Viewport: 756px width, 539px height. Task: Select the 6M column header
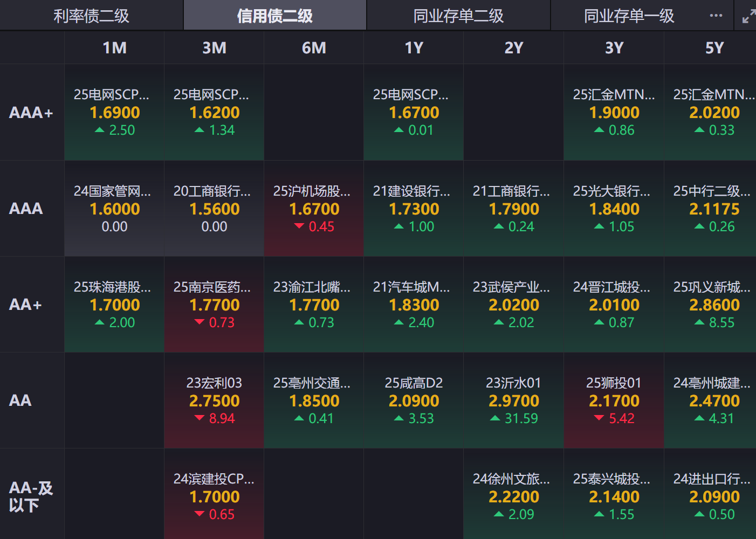point(314,48)
